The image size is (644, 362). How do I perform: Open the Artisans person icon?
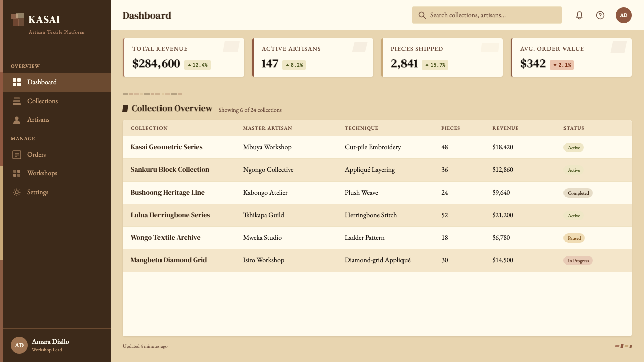pos(17,120)
